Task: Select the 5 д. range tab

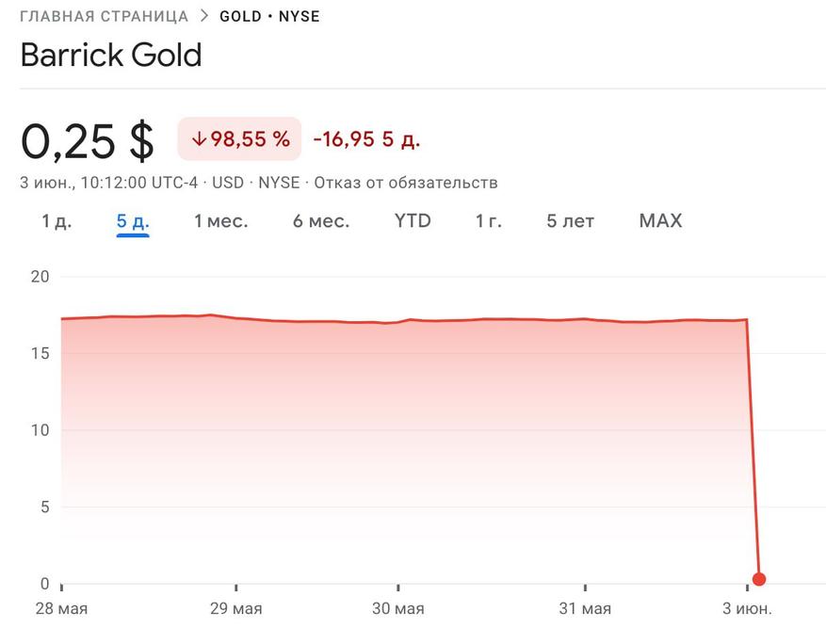Action: click(x=133, y=221)
